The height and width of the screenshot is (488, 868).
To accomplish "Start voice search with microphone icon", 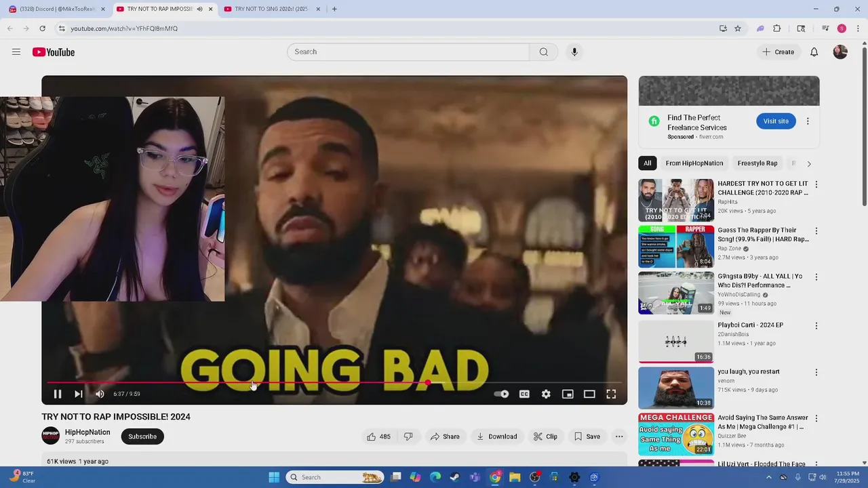I will click(x=574, y=52).
